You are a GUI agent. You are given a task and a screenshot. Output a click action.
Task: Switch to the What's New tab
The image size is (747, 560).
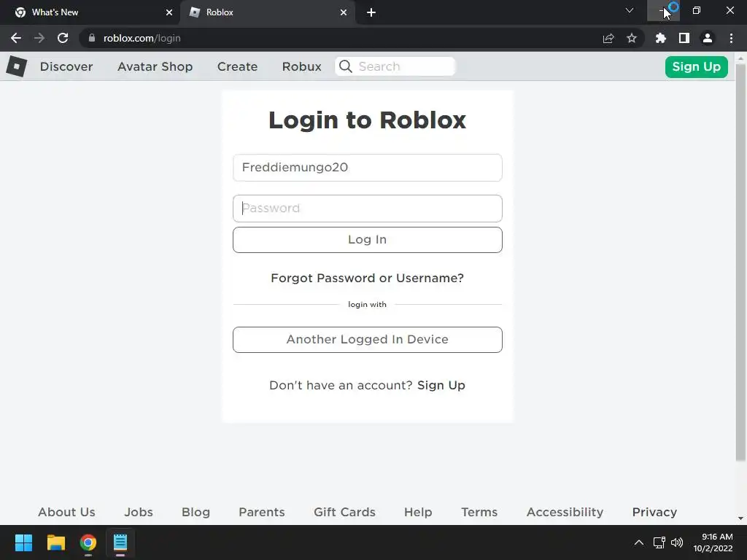coord(90,12)
